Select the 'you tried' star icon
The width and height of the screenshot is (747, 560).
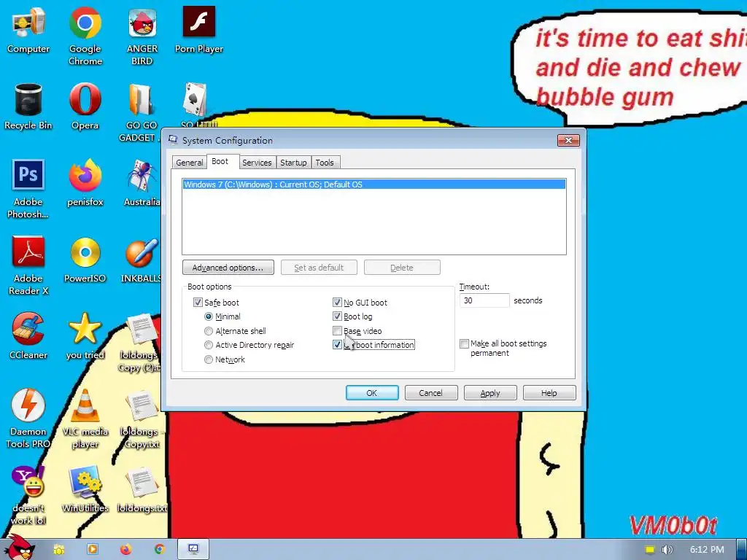point(85,335)
